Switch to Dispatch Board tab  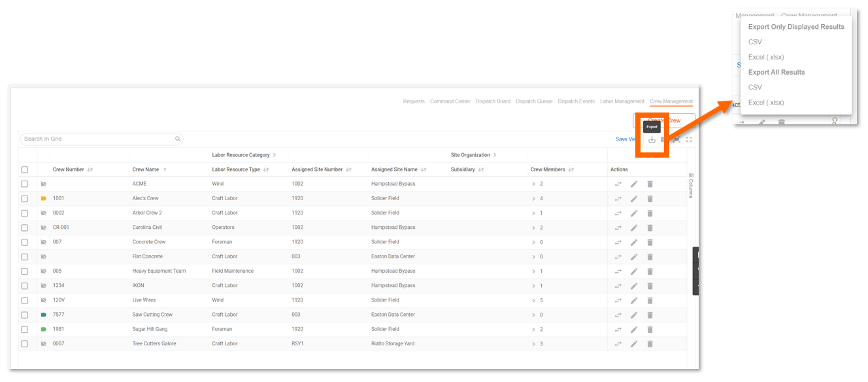493,101
